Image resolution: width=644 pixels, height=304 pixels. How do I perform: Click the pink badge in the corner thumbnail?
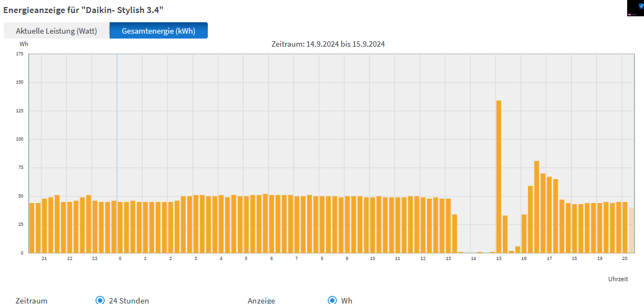(x=629, y=14)
